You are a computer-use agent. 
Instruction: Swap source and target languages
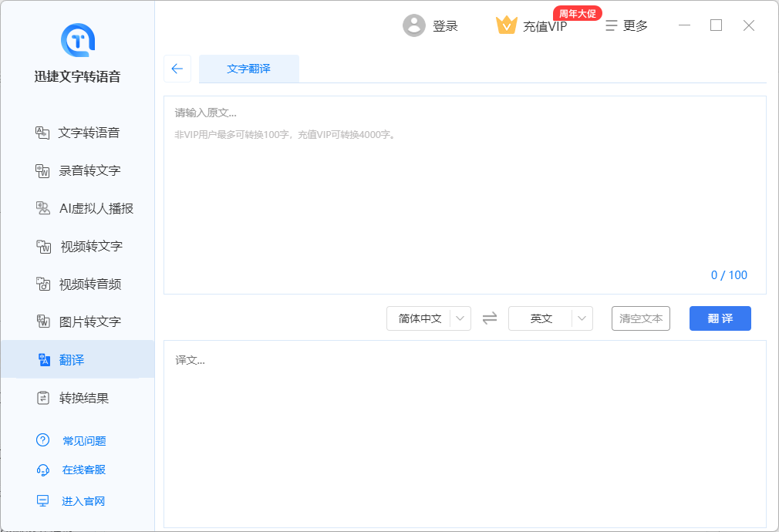click(490, 318)
